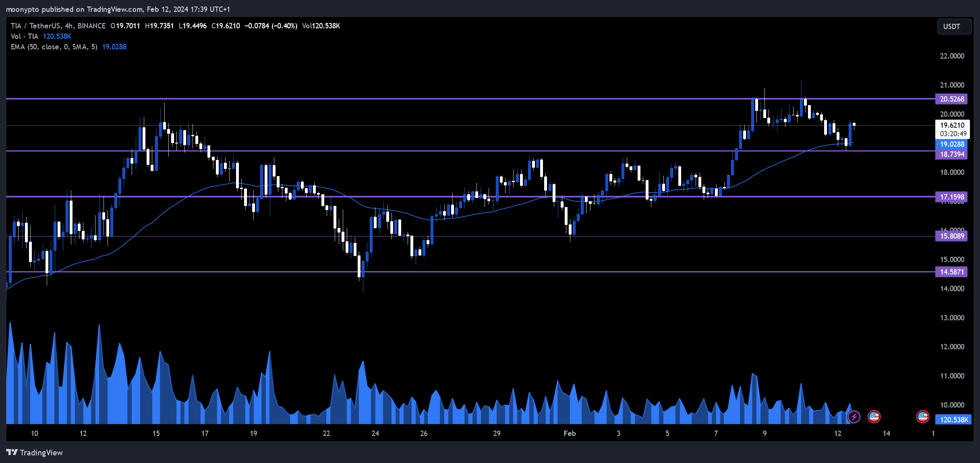Click the low value L19.4496 in header
980x463 pixels.
(193, 26)
